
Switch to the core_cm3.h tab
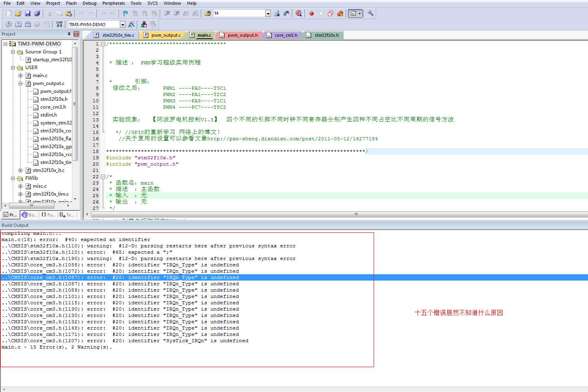tap(283, 35)
